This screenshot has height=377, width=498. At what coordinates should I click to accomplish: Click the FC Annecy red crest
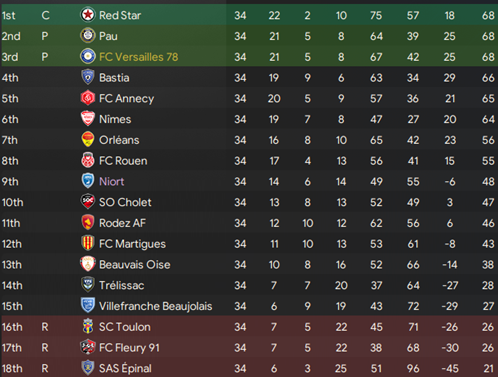88,98
